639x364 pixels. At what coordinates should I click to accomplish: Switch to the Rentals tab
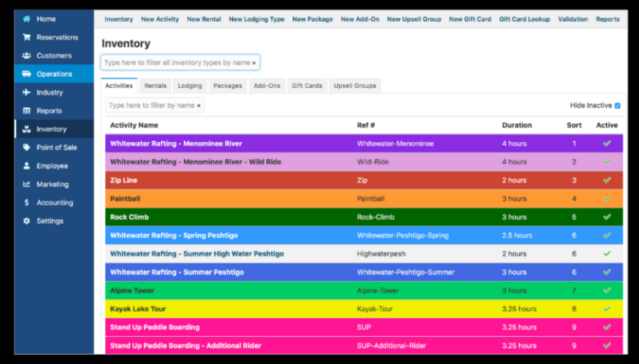[155, 86]
